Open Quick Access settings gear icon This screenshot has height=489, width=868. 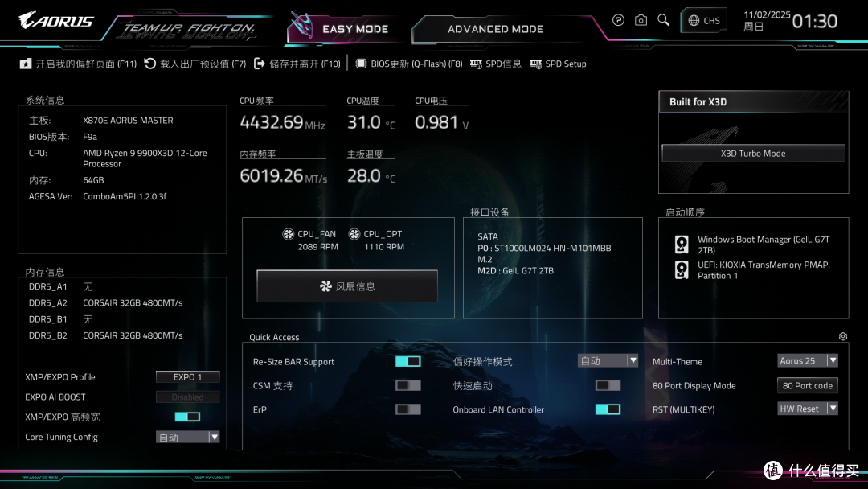[x=842, y=336]
